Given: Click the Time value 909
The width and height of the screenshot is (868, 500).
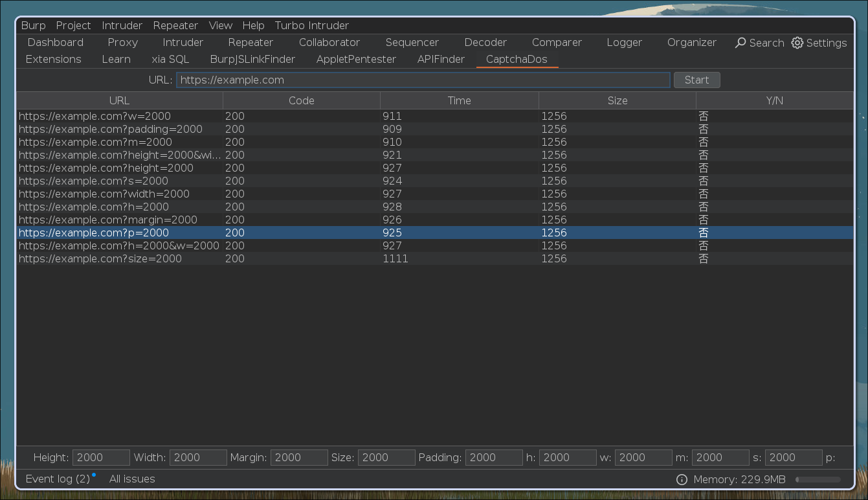Looking at the screenshot, I should tap(392, 129).
